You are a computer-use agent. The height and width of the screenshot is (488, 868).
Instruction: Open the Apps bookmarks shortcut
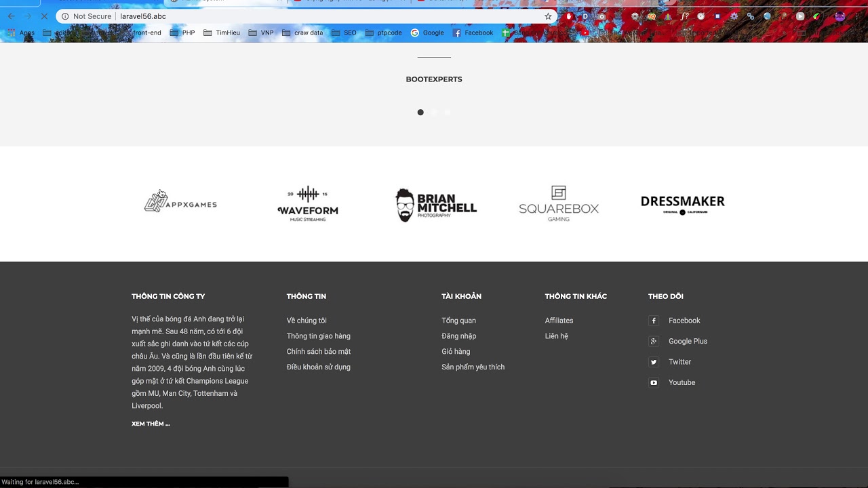tap(21, 33)
